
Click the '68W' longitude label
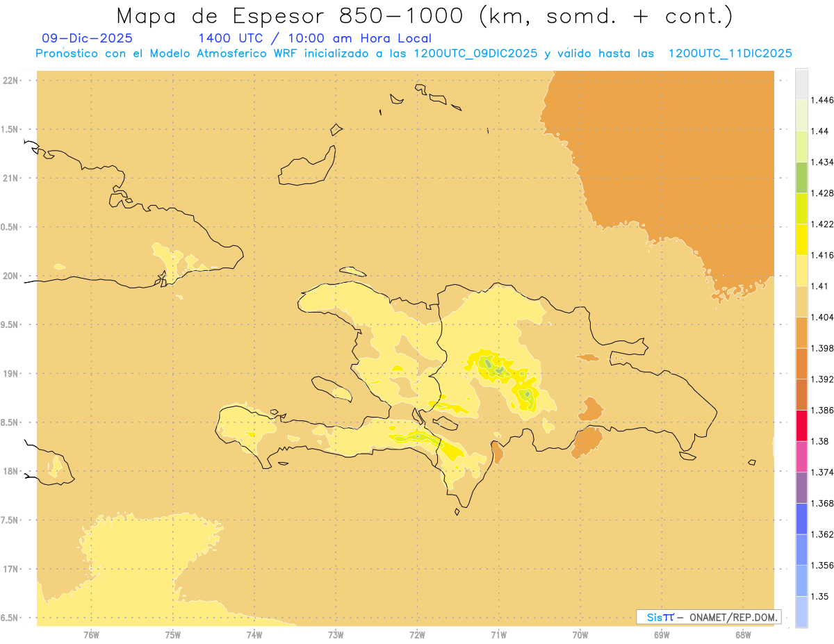point(743,635)
